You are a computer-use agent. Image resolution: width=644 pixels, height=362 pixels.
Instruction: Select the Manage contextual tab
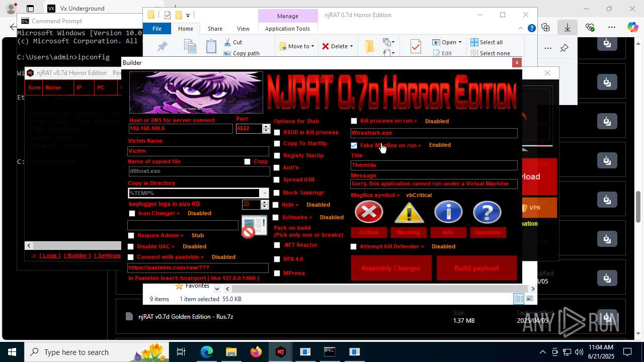coord(288,16)
